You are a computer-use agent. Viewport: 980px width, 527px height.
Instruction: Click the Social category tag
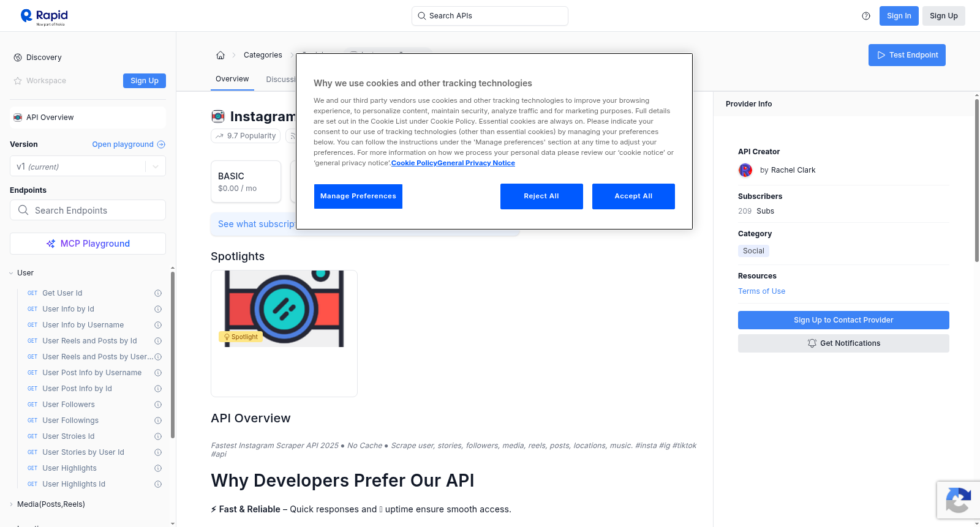coord(753,251)
